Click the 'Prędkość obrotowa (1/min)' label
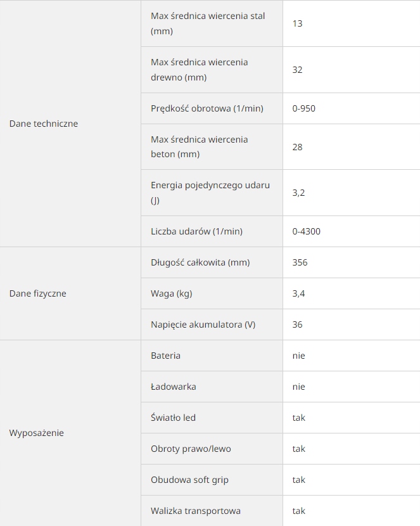 coord(207,108)
